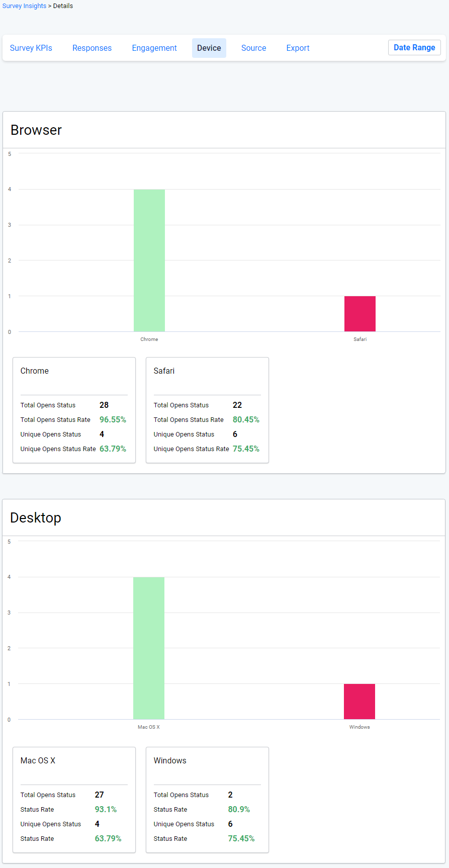Click the Chrome axis label under the chart
The height and width of the screenshot is (868, 449).
pos(149,339)
